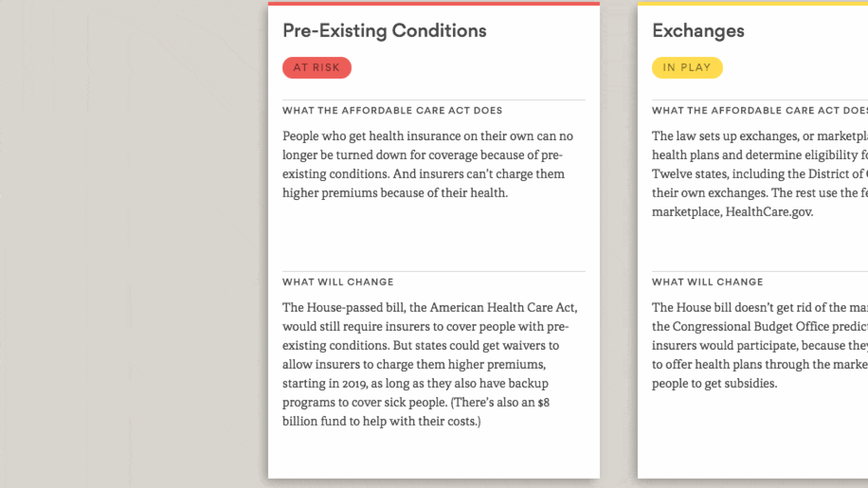This screenshot has height=488, width=868.
Task: Click the yellow IN PLAY badge
Action: pos(687,67)
